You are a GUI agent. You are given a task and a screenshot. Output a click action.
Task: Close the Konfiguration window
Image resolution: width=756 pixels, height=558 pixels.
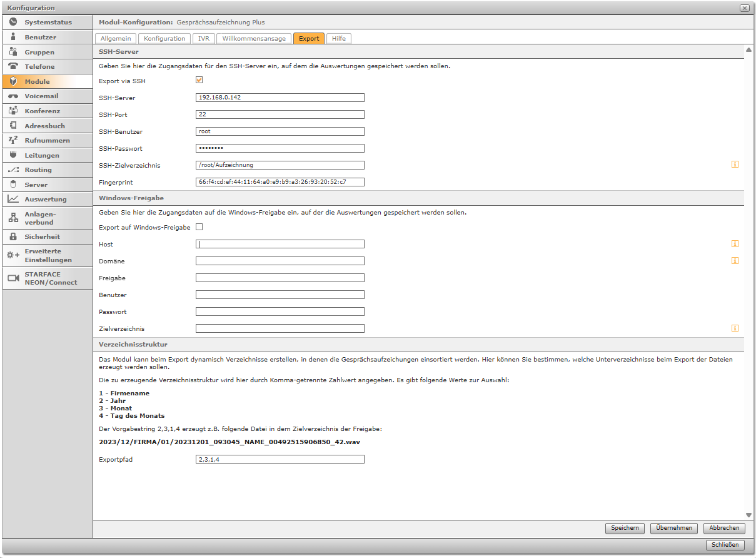[x=744, y=8]
